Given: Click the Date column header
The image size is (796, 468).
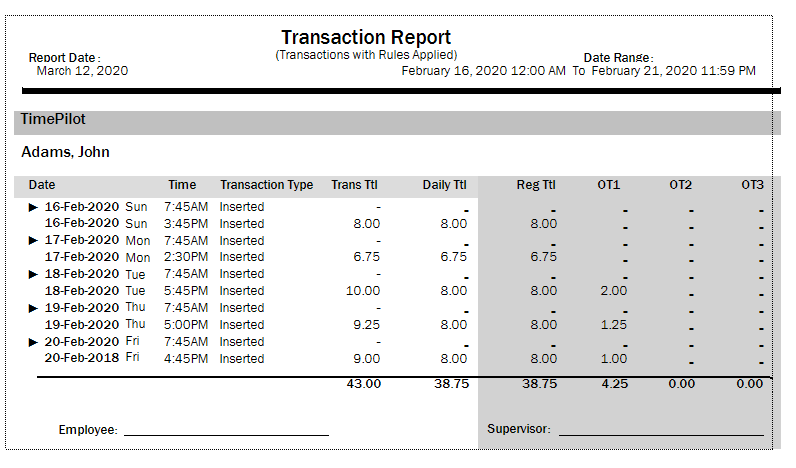Looking at the screenshot, I should point(42,185).
